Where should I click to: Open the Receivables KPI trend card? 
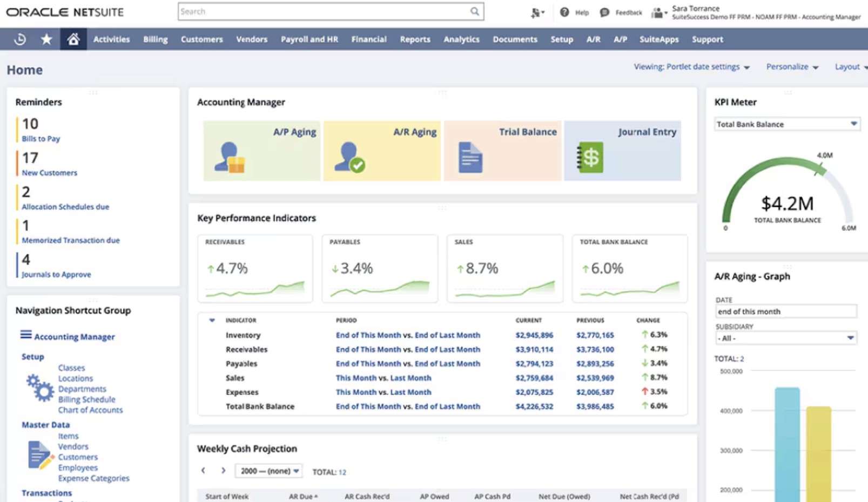[x=255, y=268]
